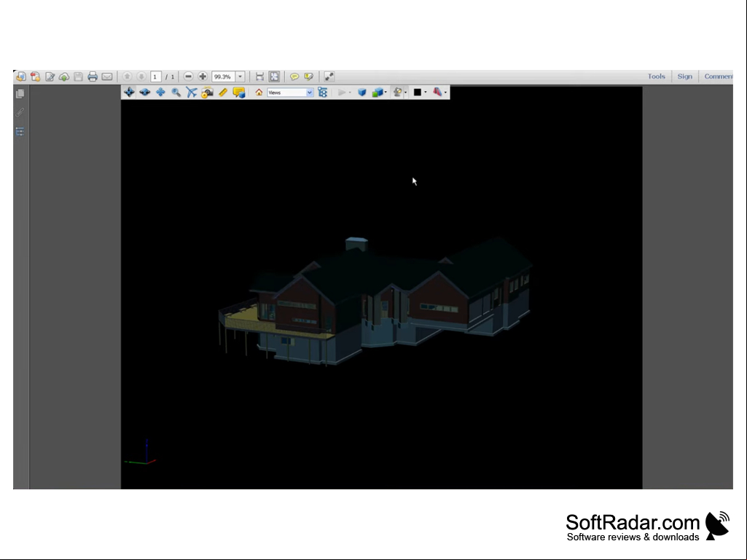747x560 pixels.
Task: Open Page Thumbnails side panel
Action: (x=20, y=94)
